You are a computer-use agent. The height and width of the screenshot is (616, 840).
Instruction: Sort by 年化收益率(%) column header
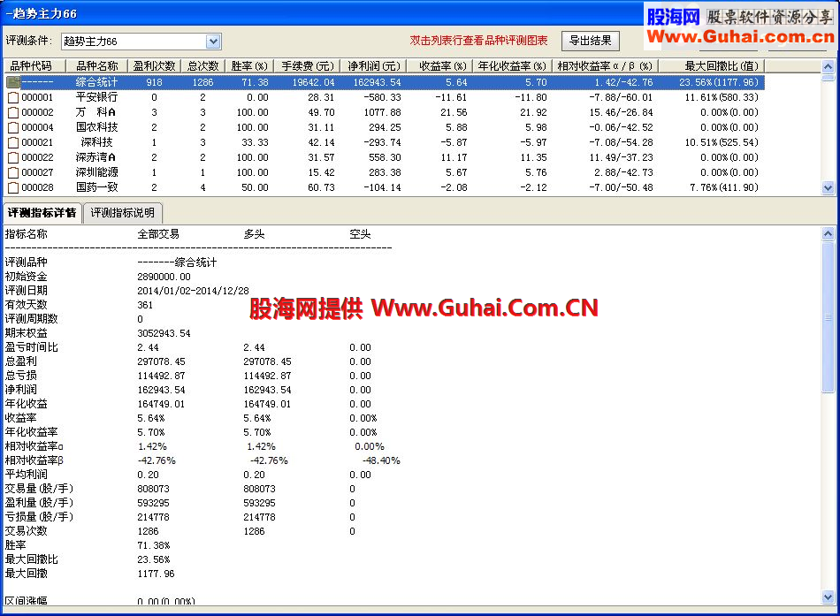tap(512, 66)
